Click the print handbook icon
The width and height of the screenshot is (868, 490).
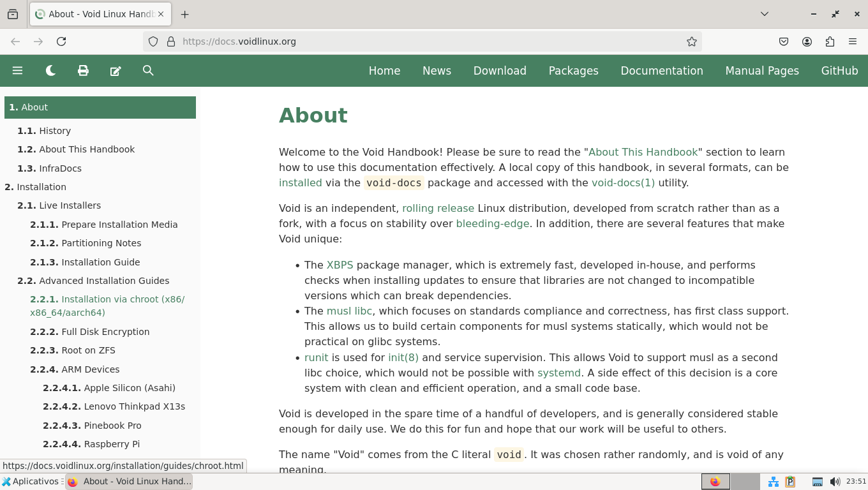83,71
